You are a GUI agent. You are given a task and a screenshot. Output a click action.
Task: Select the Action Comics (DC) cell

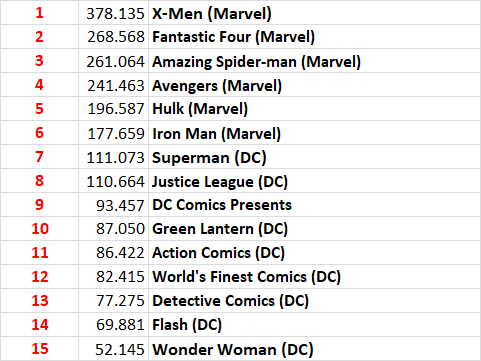314,253
